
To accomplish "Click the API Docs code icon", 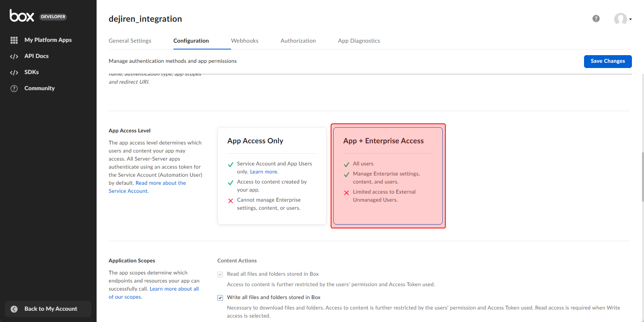I will coord(14,56).
